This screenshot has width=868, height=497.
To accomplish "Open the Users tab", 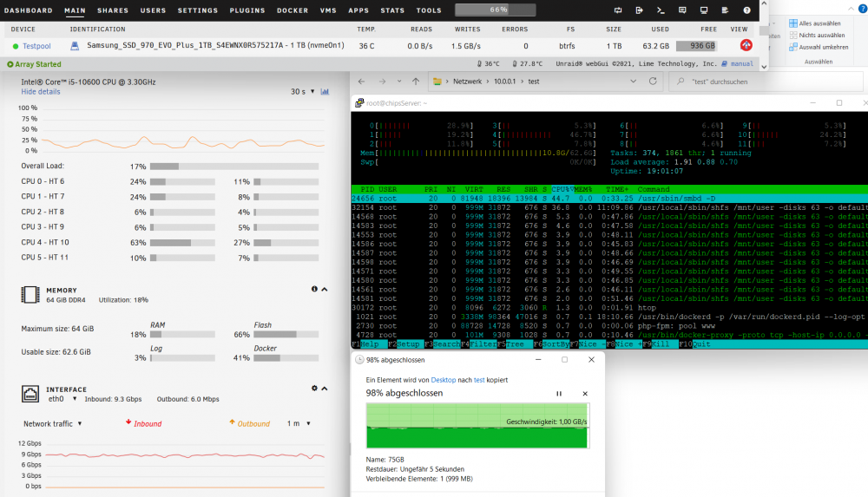I will (x=154, y=10).
